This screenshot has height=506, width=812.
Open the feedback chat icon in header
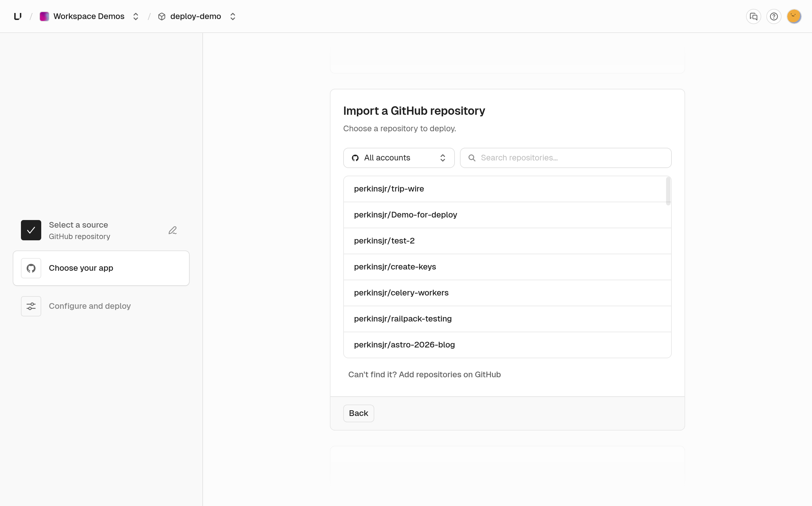point(753,16)
